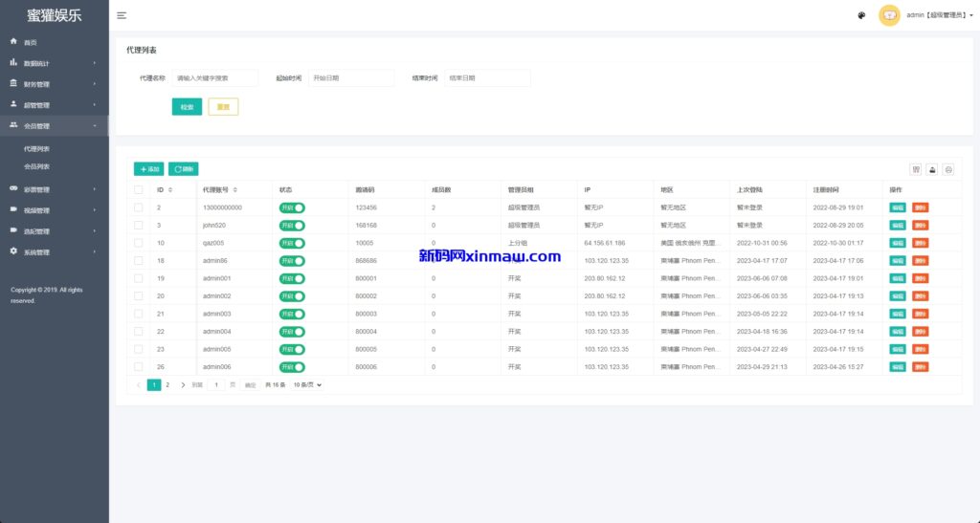Click the gear icon for 系统管理
Viewport: 980px width, 523px height.
click(13, 251)
